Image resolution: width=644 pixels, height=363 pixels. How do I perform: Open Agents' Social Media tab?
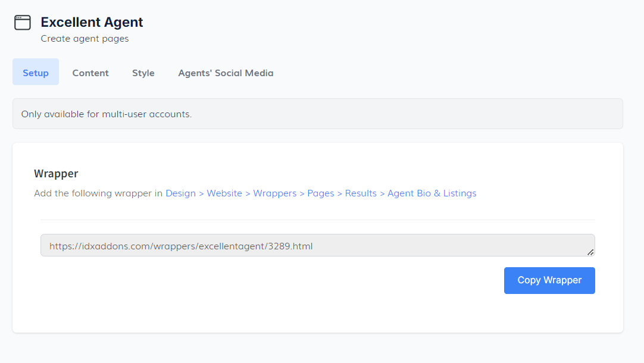click(226, 73)
